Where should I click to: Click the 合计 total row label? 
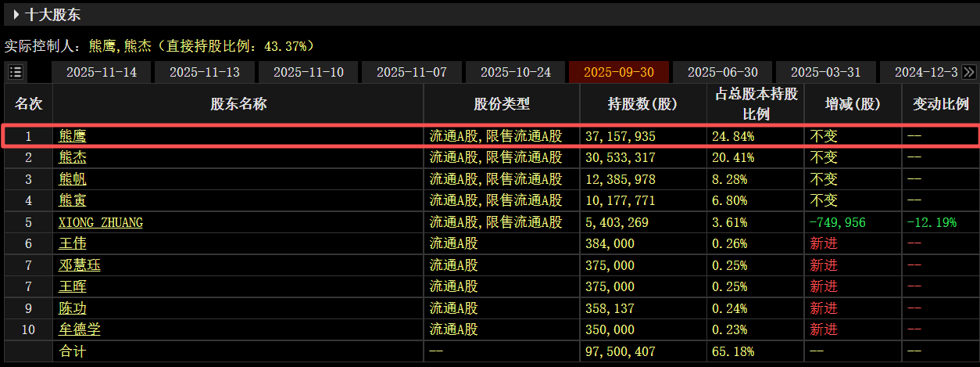pyautogui.click(x=73, y=352)
